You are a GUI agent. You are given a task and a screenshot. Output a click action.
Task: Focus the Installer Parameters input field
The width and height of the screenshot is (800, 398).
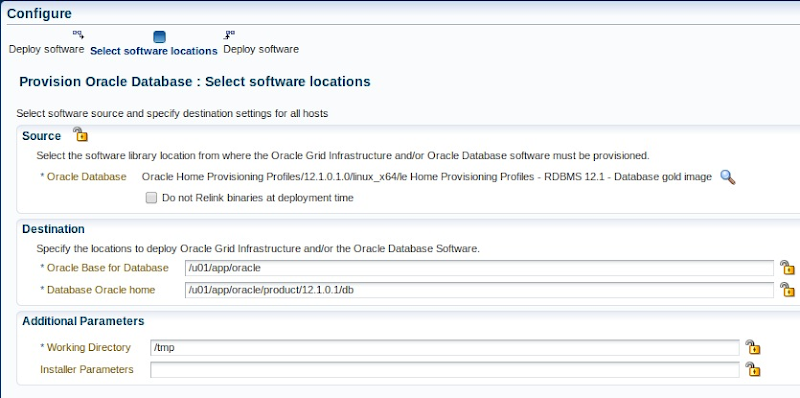444,369
